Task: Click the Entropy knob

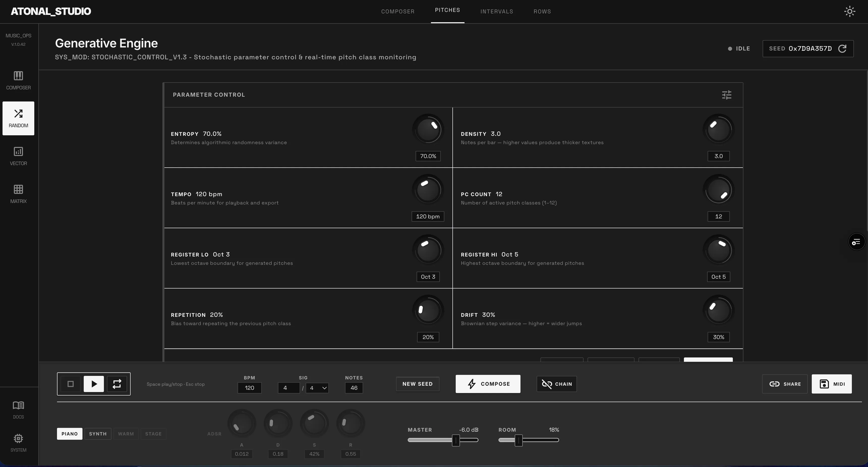Action: [428, 129]
